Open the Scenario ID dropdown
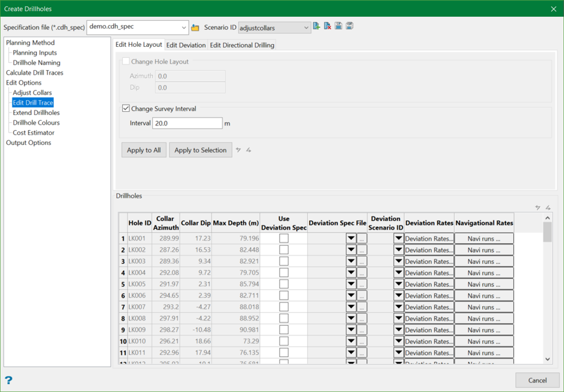Screen dimensions: 564x392 coord(306,28)
